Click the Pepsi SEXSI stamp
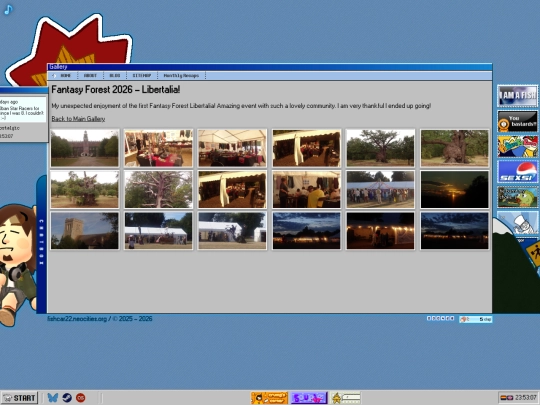Image resolution: width=540 pixels, height=405 pixels. [x=517, y=172]
